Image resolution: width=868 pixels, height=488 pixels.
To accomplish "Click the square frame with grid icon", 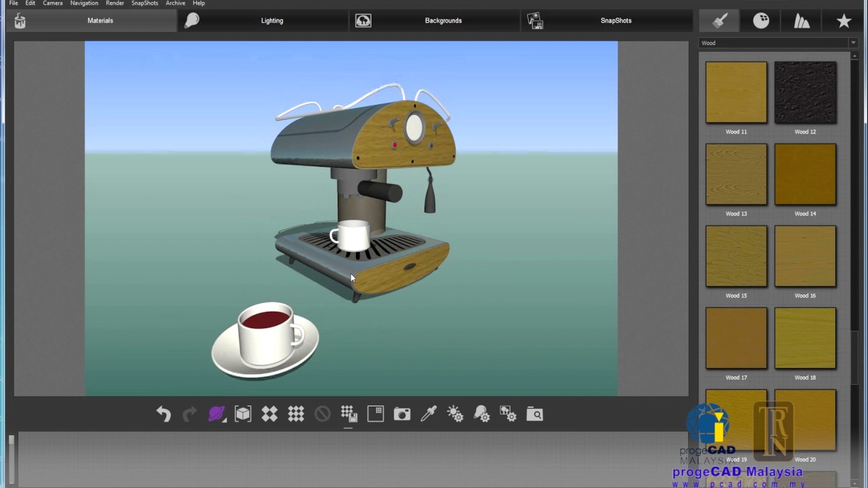I will [x=376, y=414].
